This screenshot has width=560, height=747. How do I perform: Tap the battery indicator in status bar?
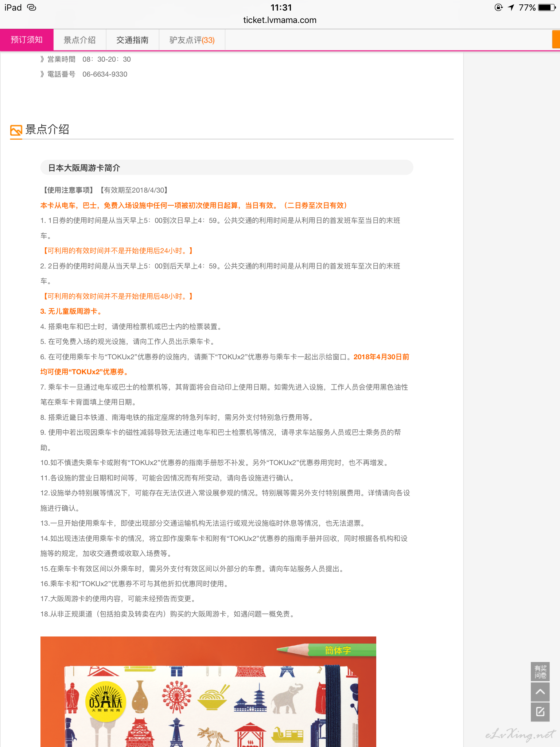pos(547,7)
